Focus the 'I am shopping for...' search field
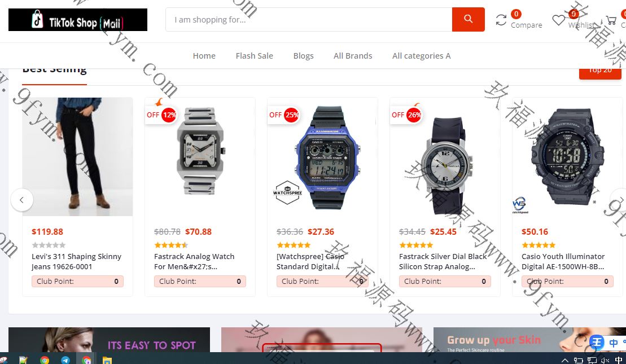 [309, 19]
